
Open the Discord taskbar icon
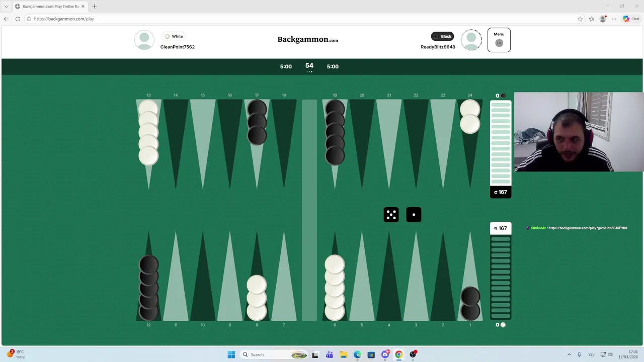pos(385,354)
